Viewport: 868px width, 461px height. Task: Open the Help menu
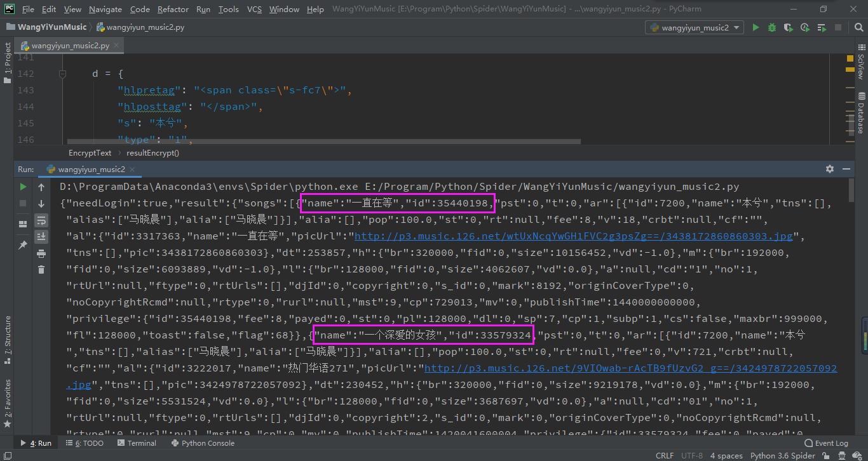click(x=315, y=9)
